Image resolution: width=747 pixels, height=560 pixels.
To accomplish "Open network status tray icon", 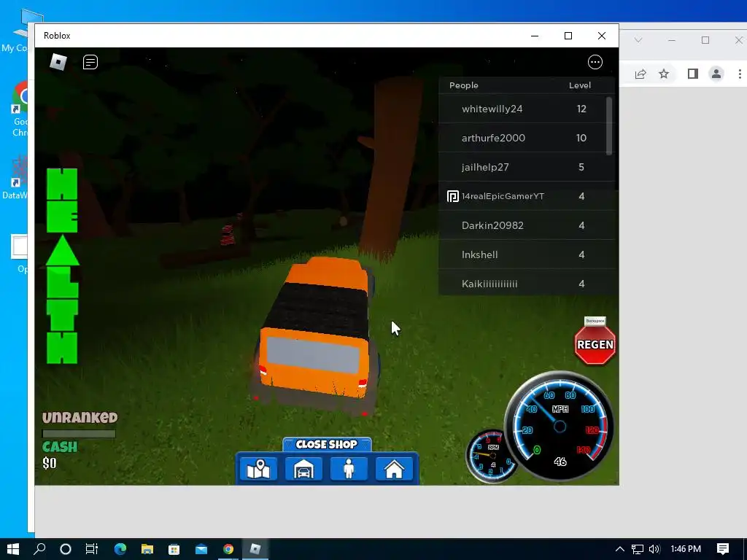I will tap(638, 549).
